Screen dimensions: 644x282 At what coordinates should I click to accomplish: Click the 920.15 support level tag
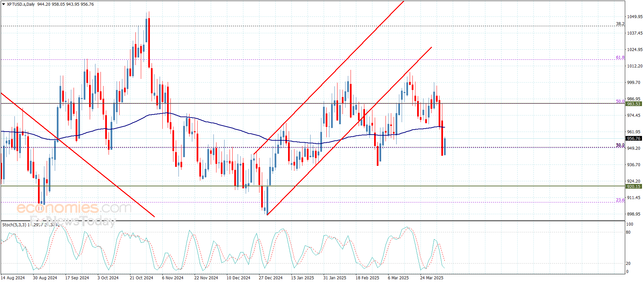pyautogui.click(x=634, y=186)
